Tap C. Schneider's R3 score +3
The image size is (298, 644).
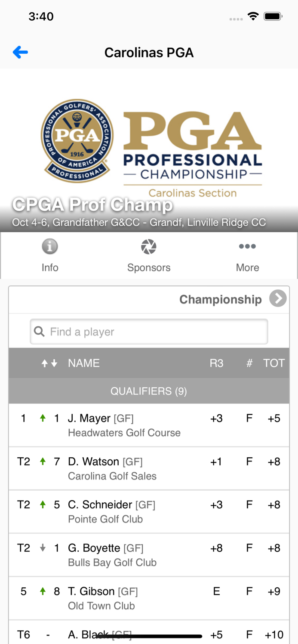click(216, 504)
